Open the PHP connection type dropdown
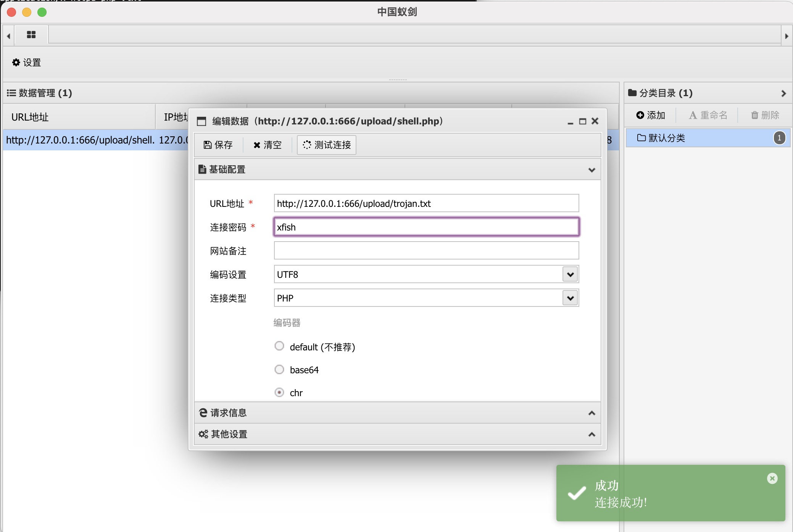793x532 pixels. point(570,298)
